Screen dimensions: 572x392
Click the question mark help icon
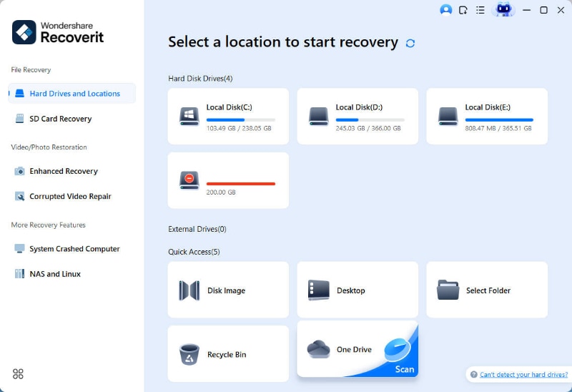tap(474, 375)
